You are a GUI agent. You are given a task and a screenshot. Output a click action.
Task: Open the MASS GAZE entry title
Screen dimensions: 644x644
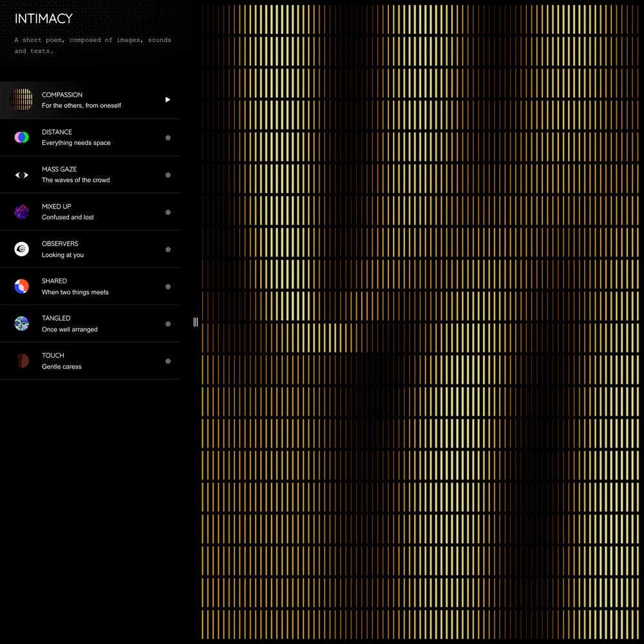point(59,169)
